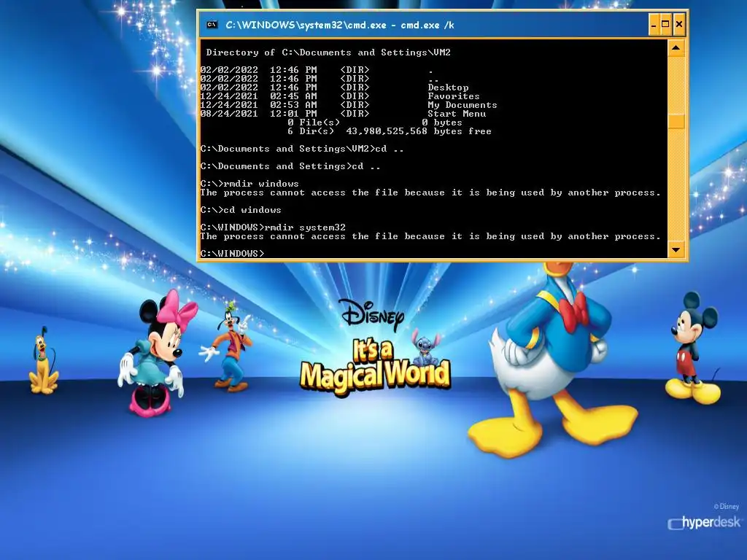The image size is (747, 560).
Task: Minimize the cmd.exe window
Action: [x=654, y=24]
